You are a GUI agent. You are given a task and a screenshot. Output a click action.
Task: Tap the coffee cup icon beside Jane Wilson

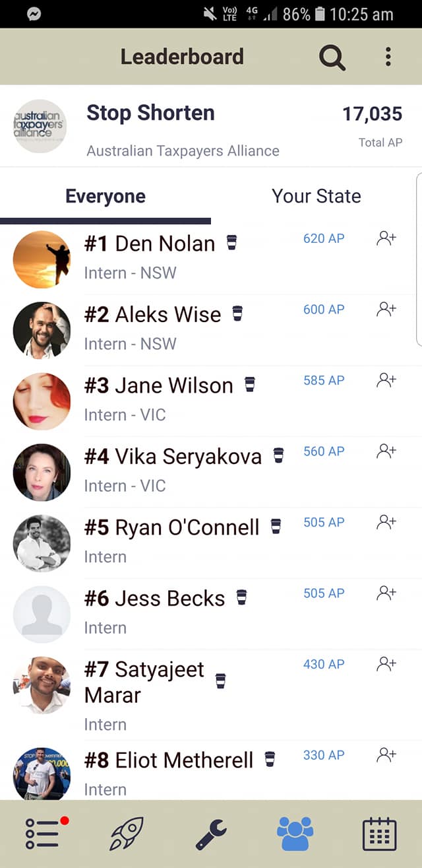pyautogui.click(x=251, y=384)
